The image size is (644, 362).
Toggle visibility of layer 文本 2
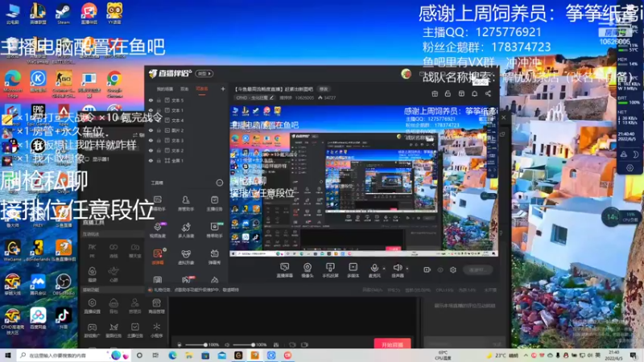click(x=151, y=150)
